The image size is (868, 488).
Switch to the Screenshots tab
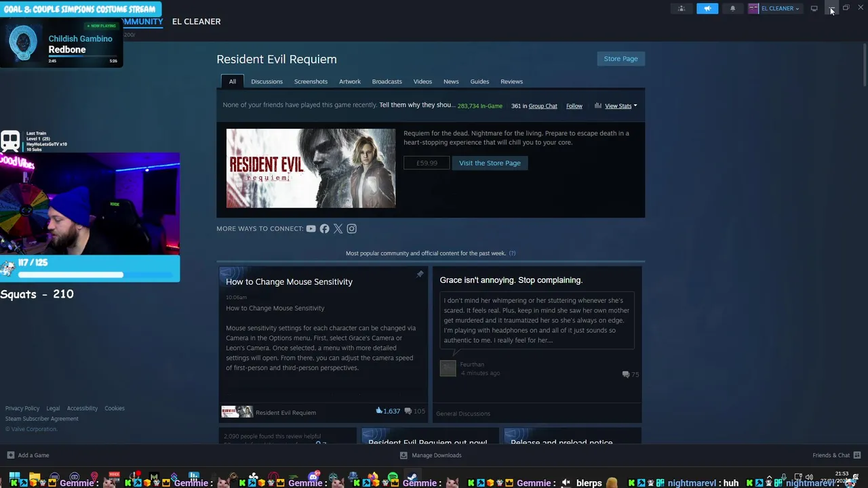[311, 81]
